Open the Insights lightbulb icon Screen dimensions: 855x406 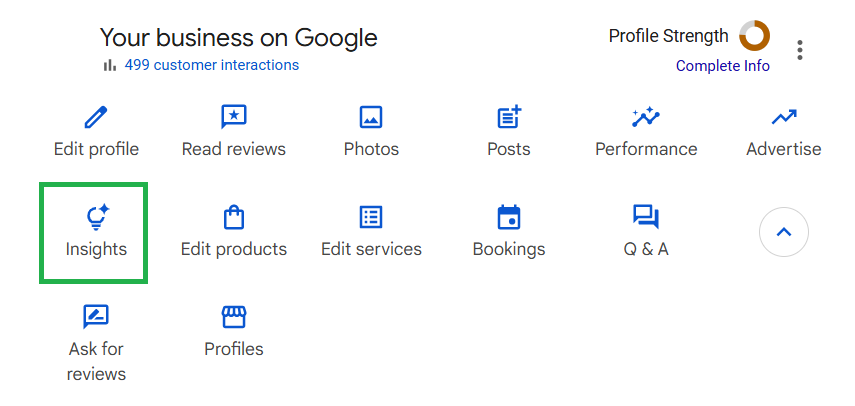click(96, 217)
